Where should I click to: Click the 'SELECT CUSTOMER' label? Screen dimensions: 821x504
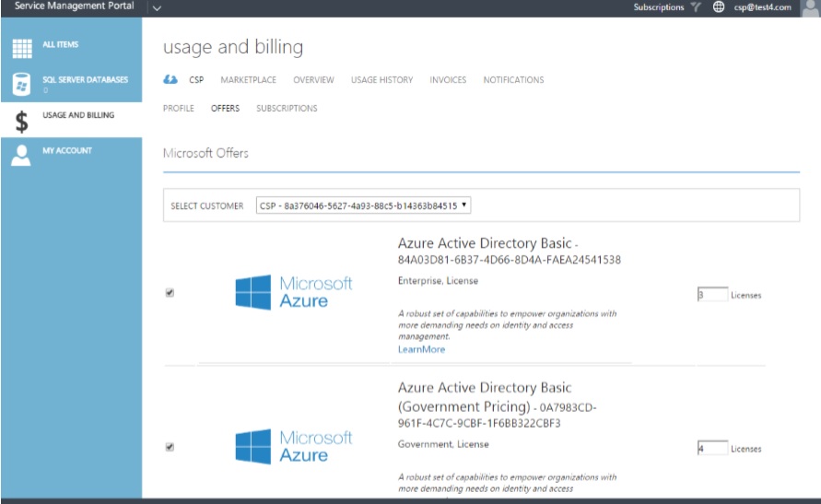coord(206,205)
